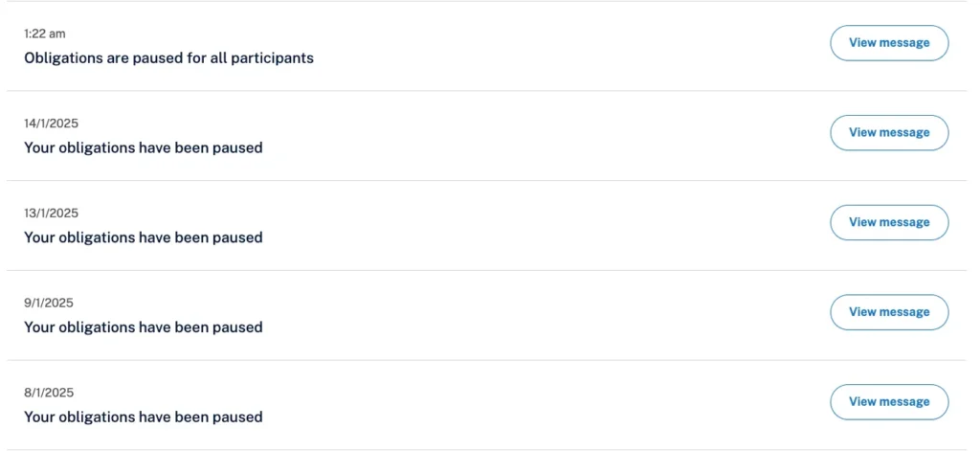Select the "Obligations are paused for all participants" title
Screen dimensions: 980x451
pyautogui.click(x=168, y=58)
